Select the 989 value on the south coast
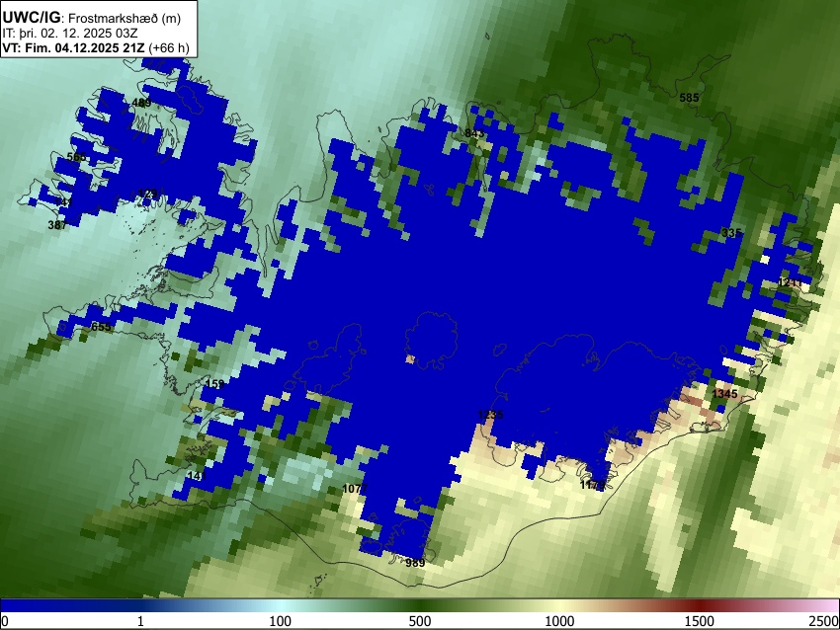Viewport: 840px width, 630px height. tap(415, 563)
